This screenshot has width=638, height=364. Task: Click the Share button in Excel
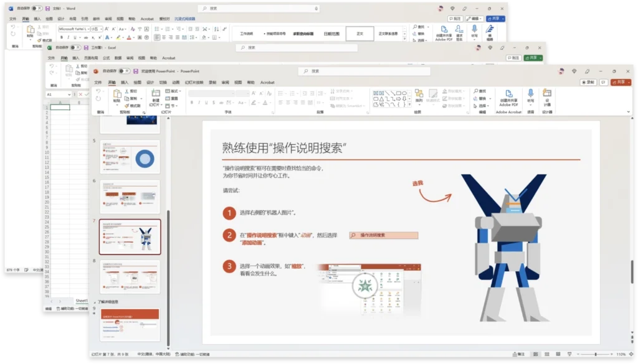point(533,58)
